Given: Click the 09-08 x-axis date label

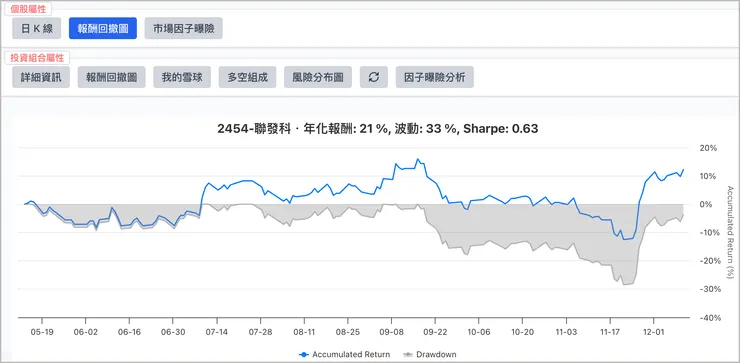Looking at the screenshot, I should tap(392, 332).
